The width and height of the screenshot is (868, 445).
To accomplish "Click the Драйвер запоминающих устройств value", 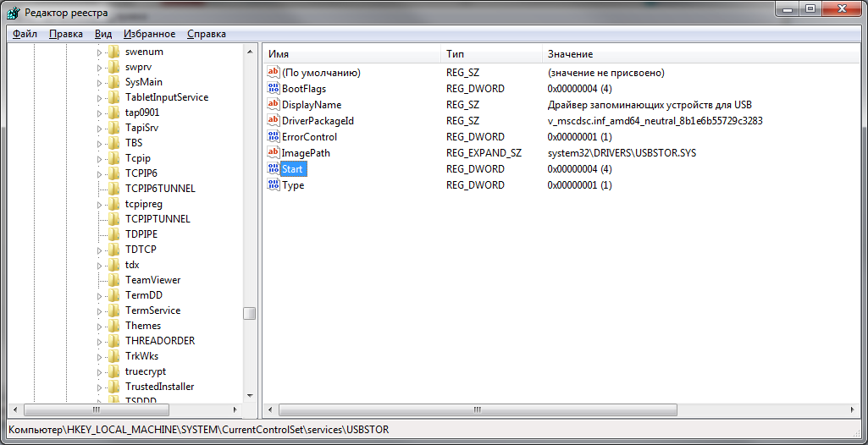I will (649, 105).
